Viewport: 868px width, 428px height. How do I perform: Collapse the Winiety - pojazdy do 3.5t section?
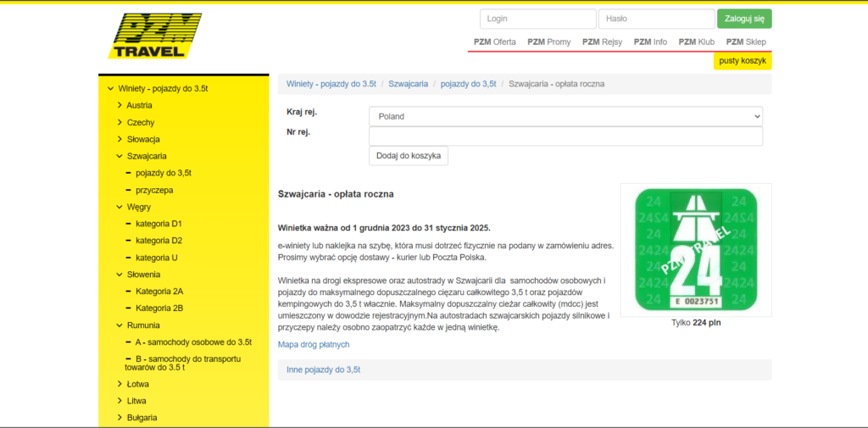click(110, 88)
